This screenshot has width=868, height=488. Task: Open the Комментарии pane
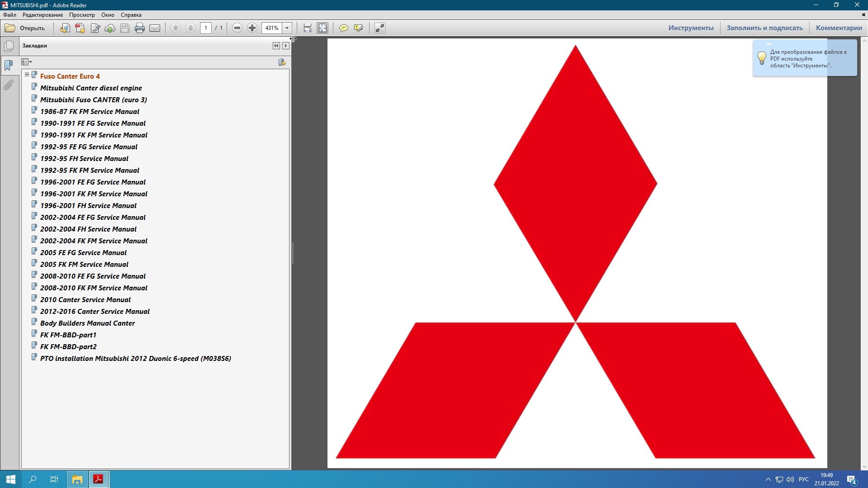[x=839, y=28]
